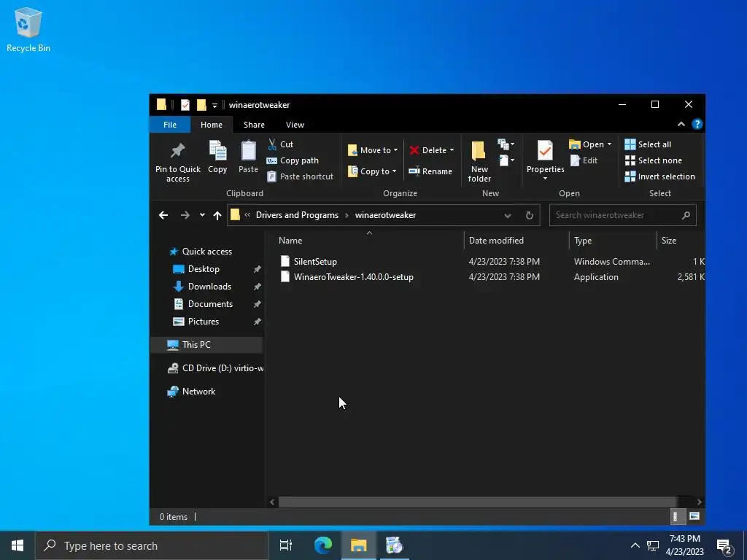Open Recycle Bin on desktop
The height and width of the screenshot is (560, 747).
28,29
